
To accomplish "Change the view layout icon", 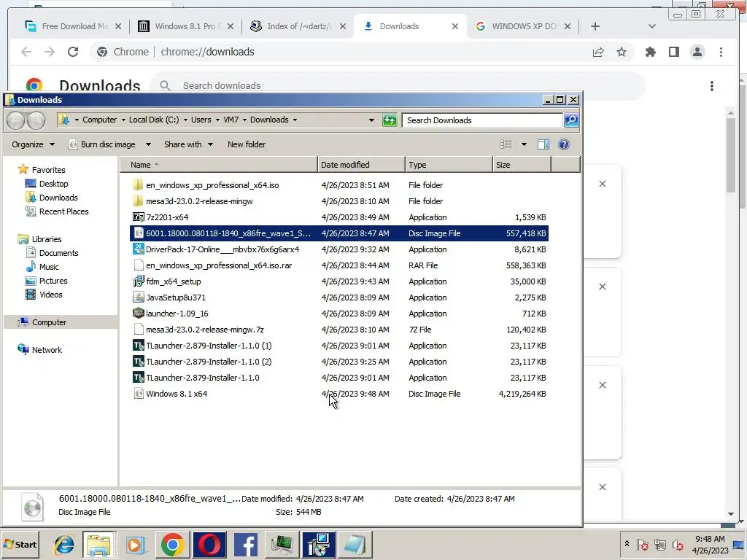I will (506, 144).
